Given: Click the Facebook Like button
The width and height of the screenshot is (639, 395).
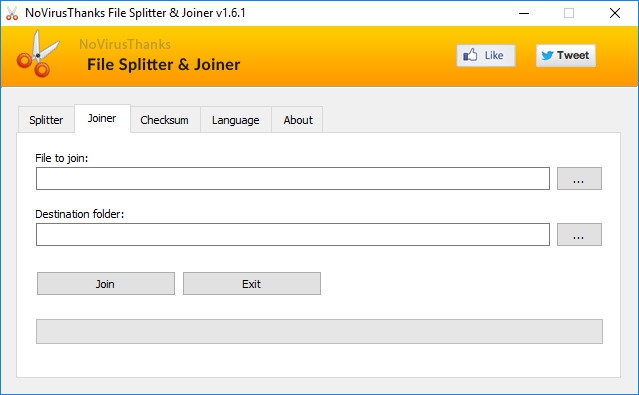Looking at the screenshot, I should [486, 55].
